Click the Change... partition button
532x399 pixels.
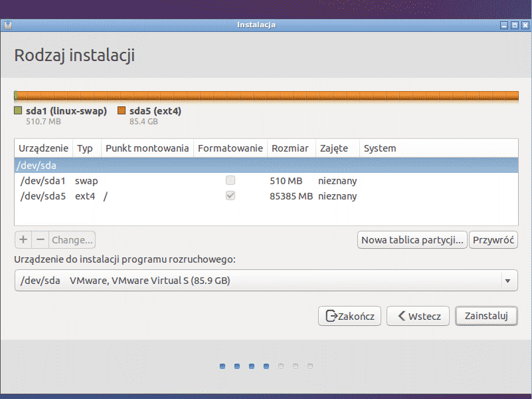(72, 239)
